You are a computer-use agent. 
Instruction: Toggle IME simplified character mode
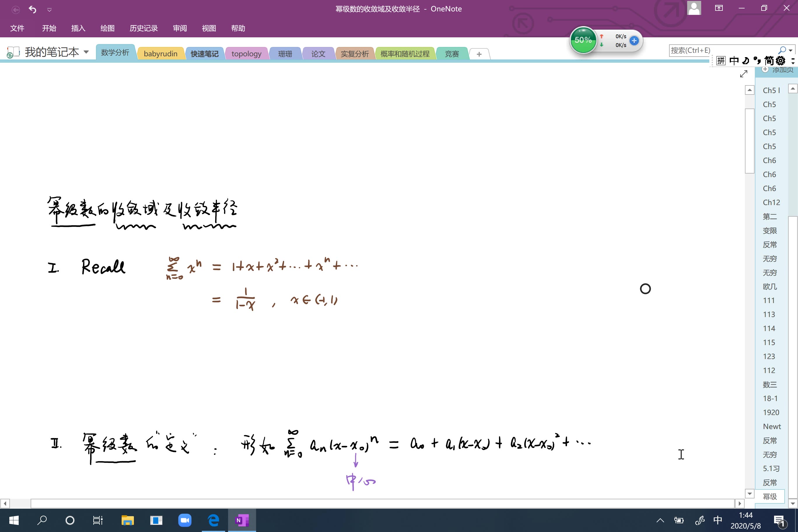pos(769,61)
